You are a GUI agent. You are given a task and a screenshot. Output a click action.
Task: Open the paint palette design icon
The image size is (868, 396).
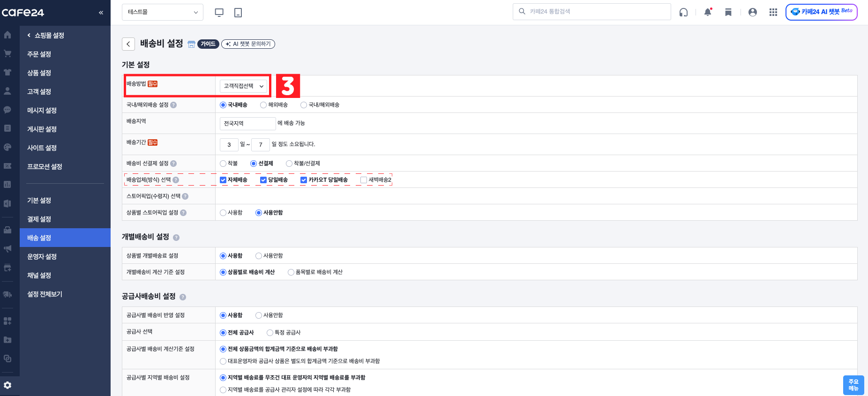pyautogui.click(x=7, y=147)
